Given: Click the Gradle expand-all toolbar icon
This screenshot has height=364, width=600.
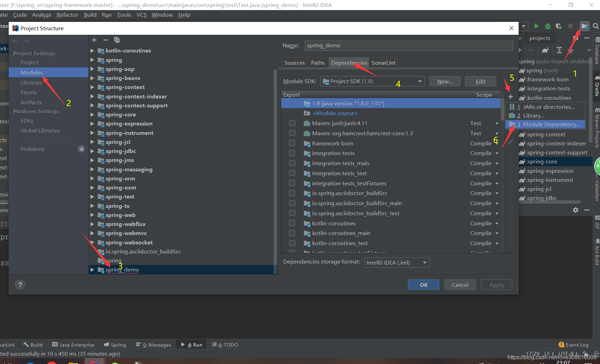Looking at the screenshot, I should coord(559,50).
